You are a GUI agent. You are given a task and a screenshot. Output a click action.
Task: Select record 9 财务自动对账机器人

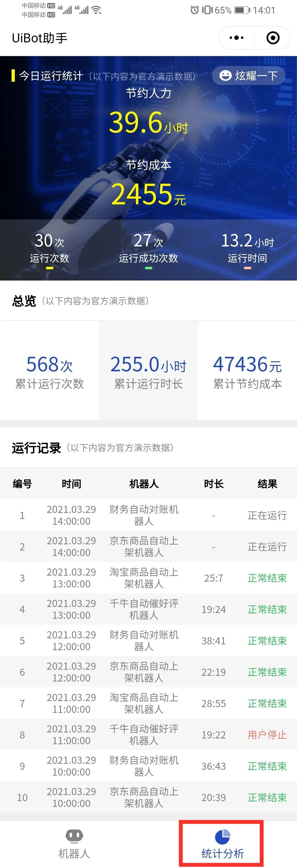148,766
